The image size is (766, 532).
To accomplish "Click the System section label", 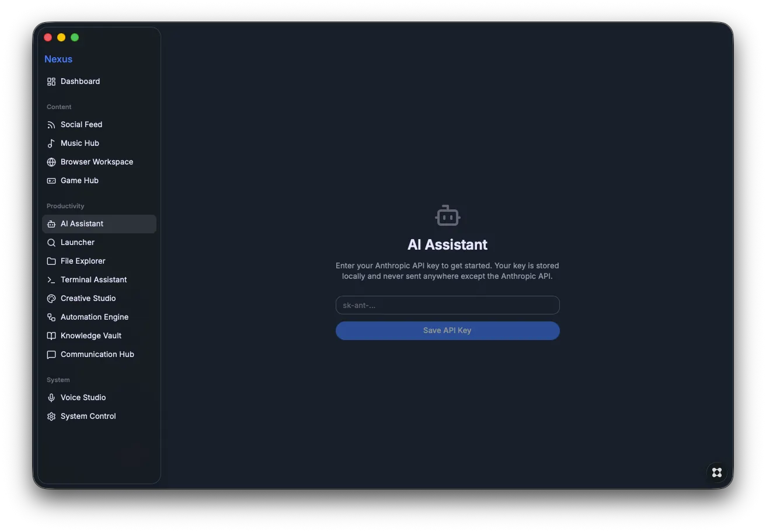I will coord(58,380).
